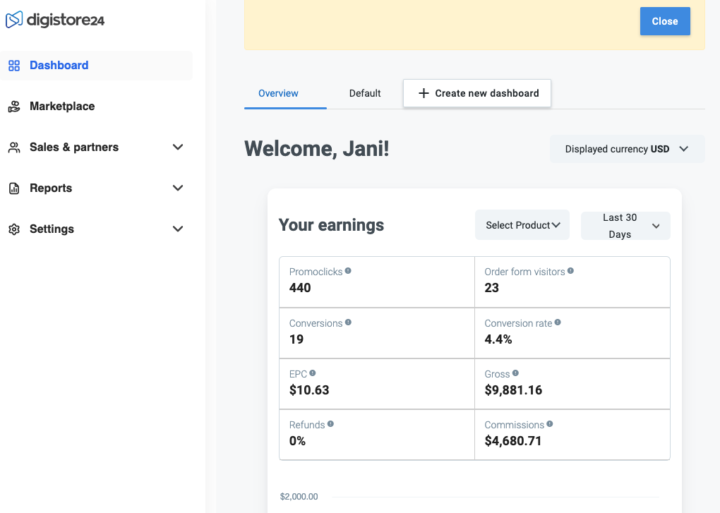Click the Refunds value 0%
This screenshot has width=720, height=513.
pyautogui.click(x=297, y=441)
